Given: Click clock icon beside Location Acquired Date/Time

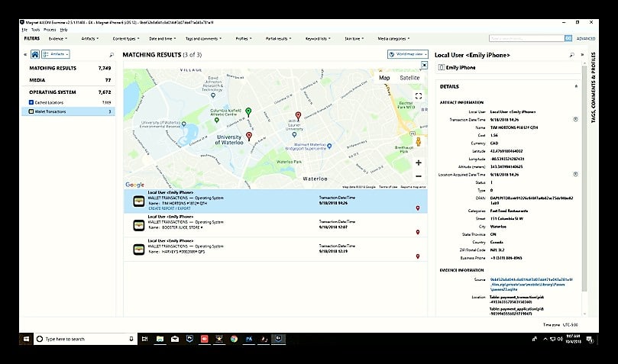Looking at the screenshot, I should point(575,174).
